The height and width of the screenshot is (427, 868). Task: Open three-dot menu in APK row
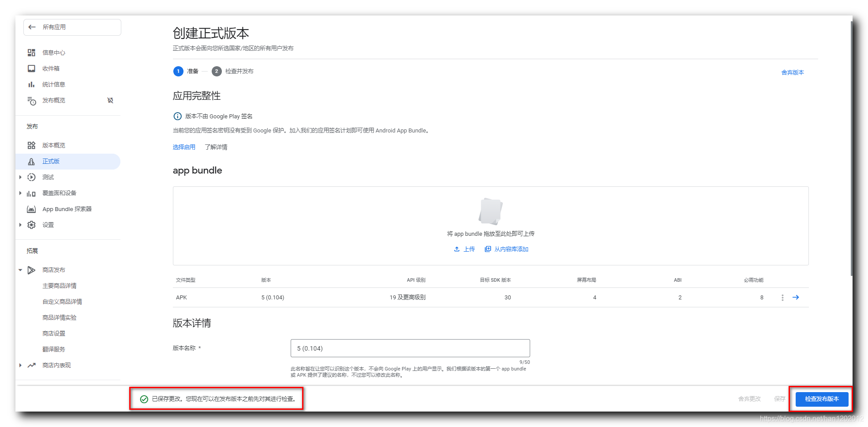point(782,298)
